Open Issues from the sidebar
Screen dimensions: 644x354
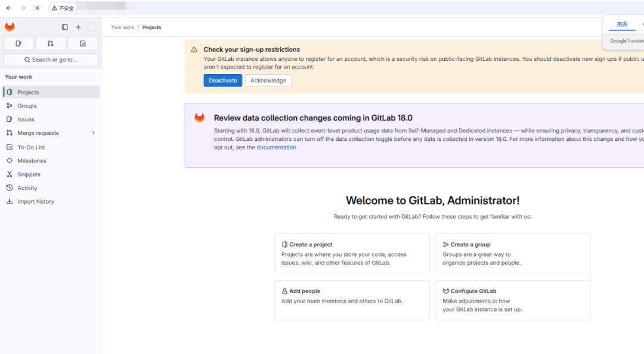coord(51,119)
